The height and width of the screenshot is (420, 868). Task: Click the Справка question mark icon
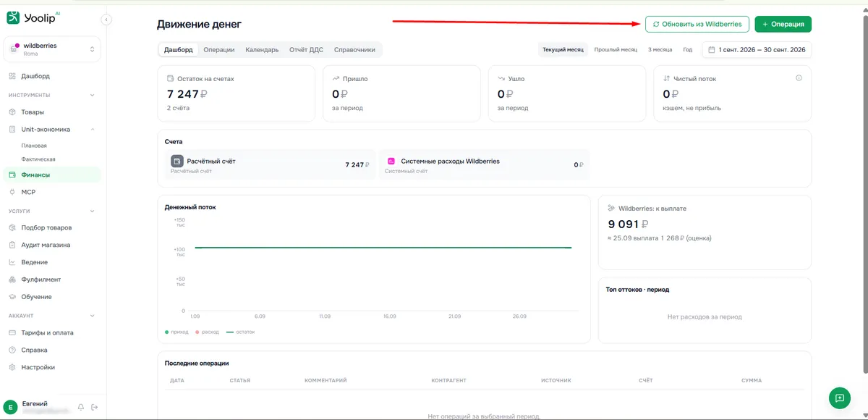click(x=12, y=350)
